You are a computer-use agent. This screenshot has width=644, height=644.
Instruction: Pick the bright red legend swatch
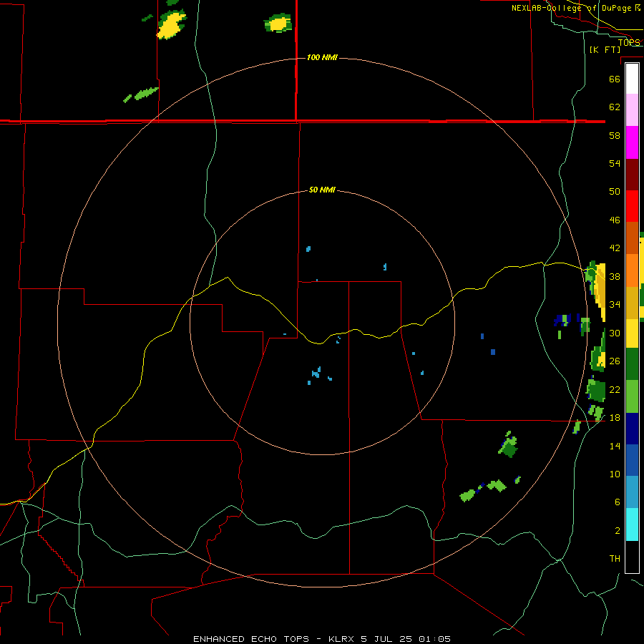point(632,206)
